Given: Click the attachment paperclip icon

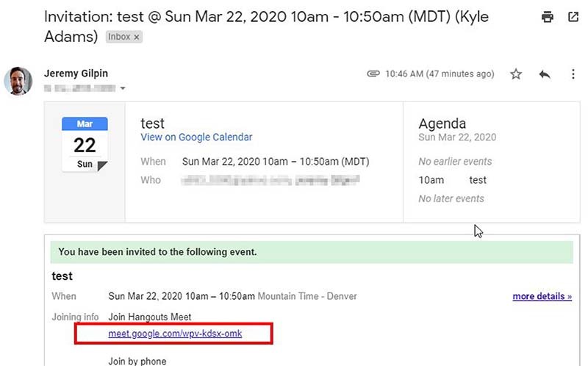Looking at the screenshot, I should pyautogui.click(x=373, y=74).
